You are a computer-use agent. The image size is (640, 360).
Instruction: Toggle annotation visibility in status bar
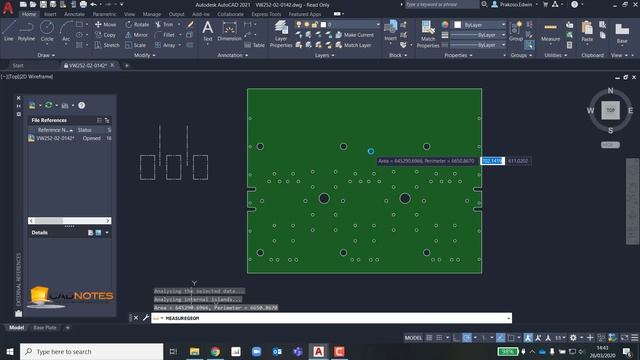click(x=528, y=338)
